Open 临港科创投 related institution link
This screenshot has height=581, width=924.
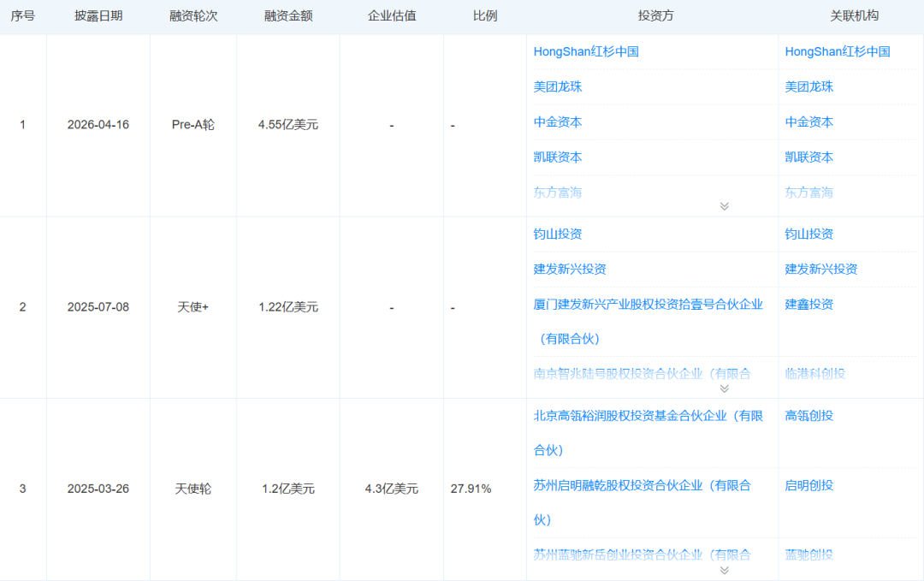815,374
